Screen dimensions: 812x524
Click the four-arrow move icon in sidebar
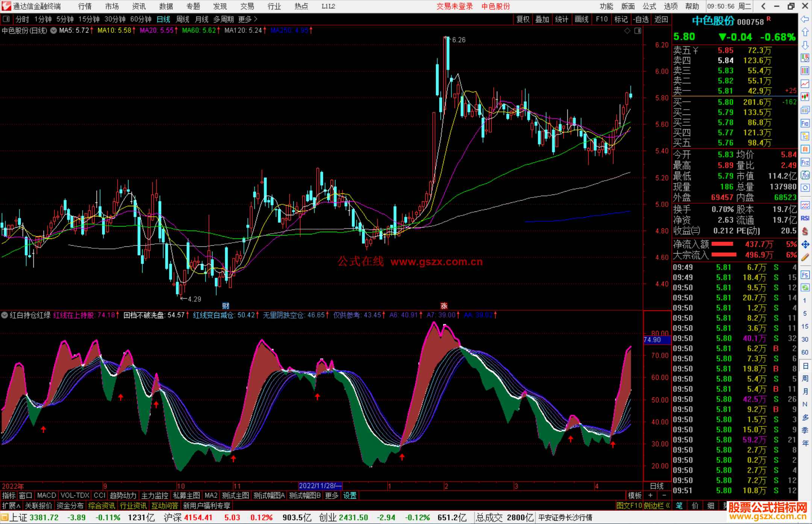[x=805, y=245]
